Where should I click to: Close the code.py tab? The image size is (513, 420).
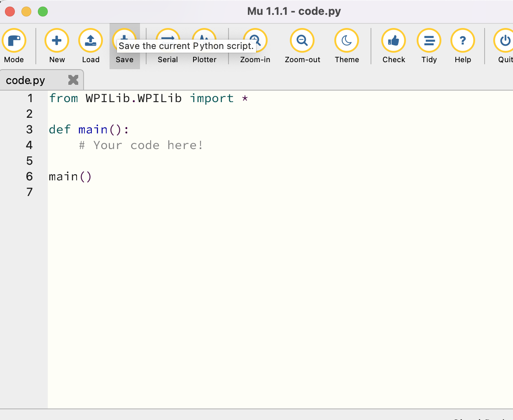[73, 80]
